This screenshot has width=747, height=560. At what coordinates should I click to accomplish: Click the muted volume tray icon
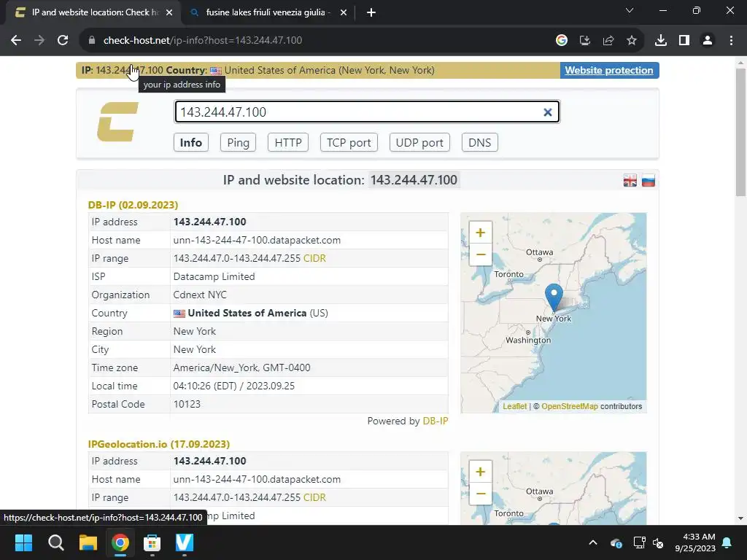point(659,542)
